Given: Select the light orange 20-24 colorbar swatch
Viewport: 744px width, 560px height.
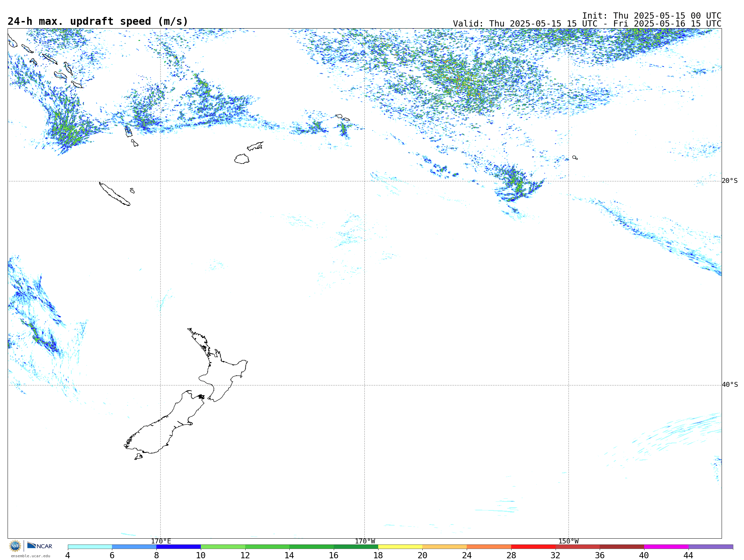Looking at the screenshot, I should point(445,547).
